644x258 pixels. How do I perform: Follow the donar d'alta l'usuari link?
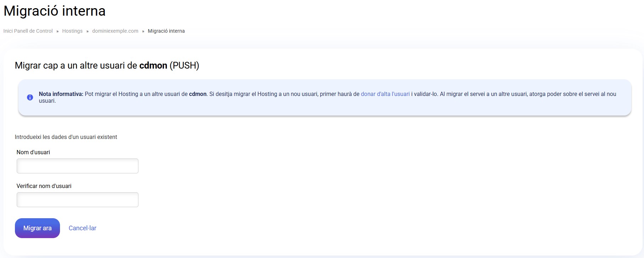click(385, 94)
